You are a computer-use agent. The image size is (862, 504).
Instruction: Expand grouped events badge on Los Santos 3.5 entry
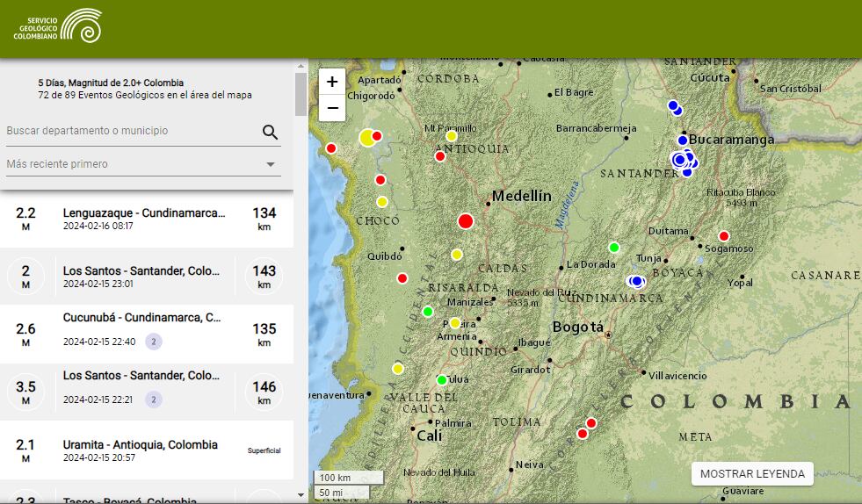click(154, 400)
